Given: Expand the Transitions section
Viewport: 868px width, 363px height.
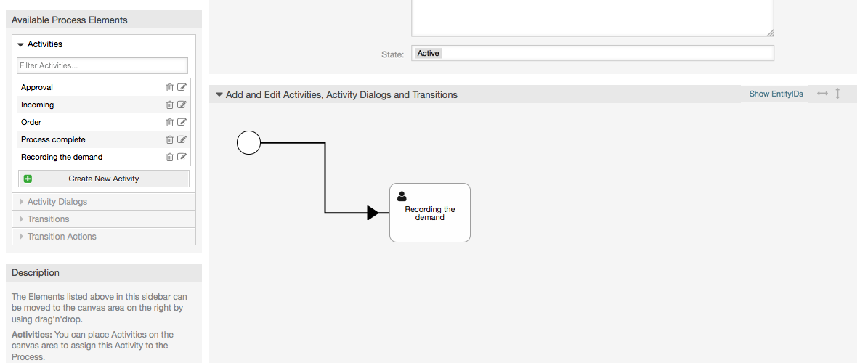Looking at the screenshot, I should tap(48, 219).
